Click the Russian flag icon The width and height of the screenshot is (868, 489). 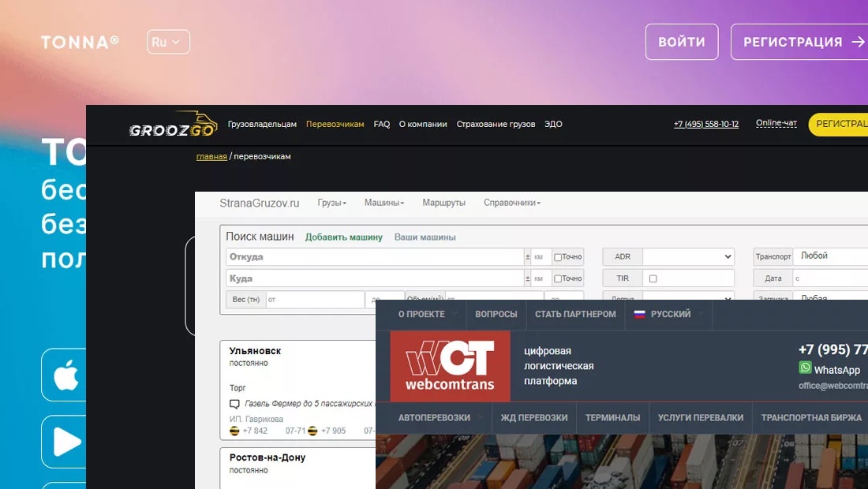tap(640, 314)
